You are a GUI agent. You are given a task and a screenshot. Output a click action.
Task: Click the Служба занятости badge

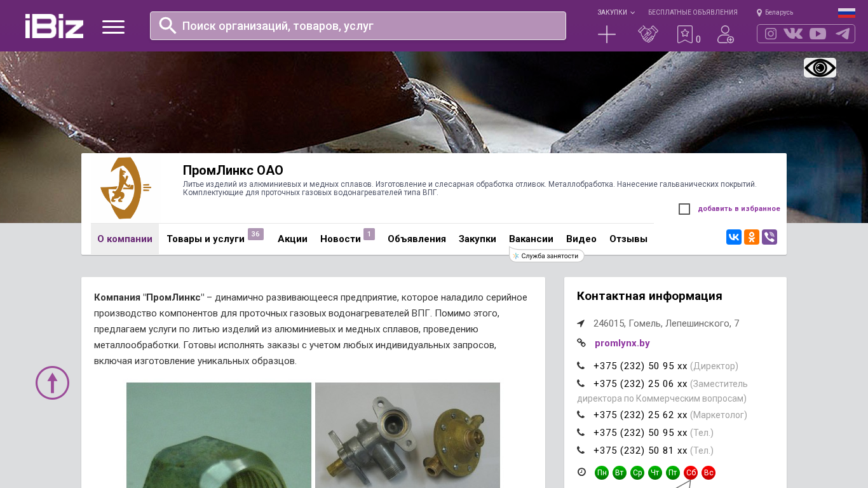pos(546,255)
